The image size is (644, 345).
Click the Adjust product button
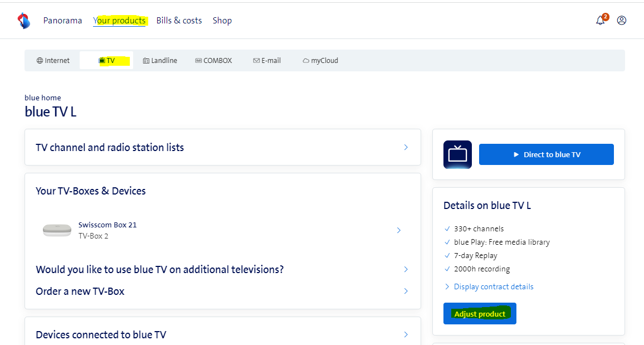tap(480, 314)
